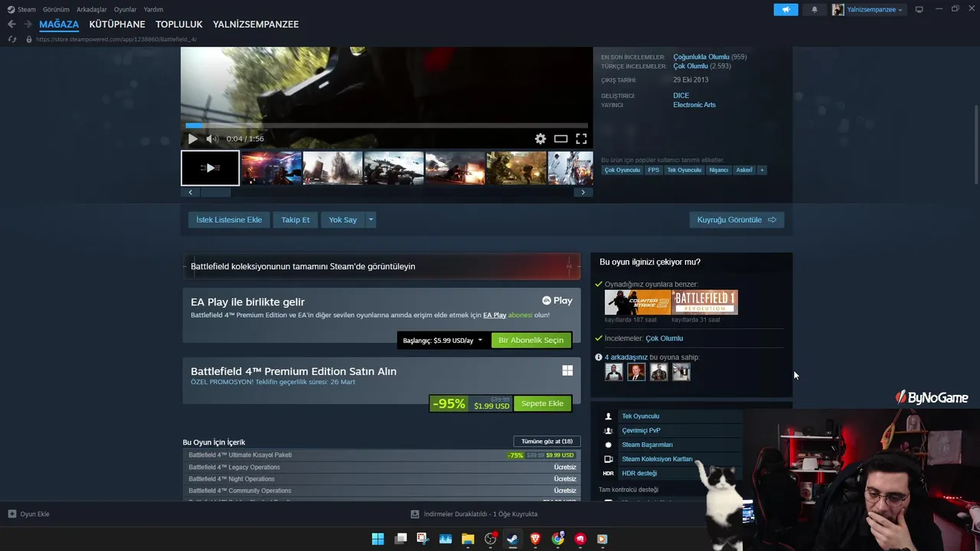Open OBS Studio from taskbar
Screen dimensions: 980x551
click(491, 539)
